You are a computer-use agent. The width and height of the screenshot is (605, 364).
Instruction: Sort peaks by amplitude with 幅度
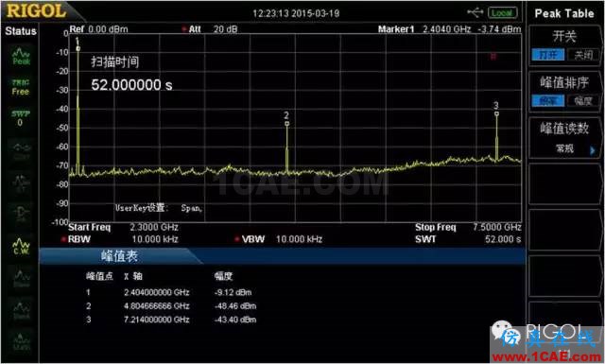[x=583, y=101]
